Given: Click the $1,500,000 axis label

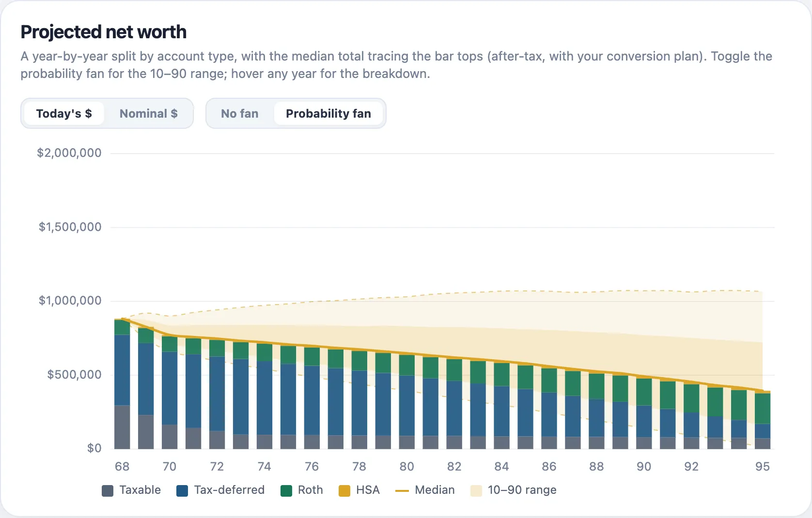Looking at the screenshot, I should point(70,227).
